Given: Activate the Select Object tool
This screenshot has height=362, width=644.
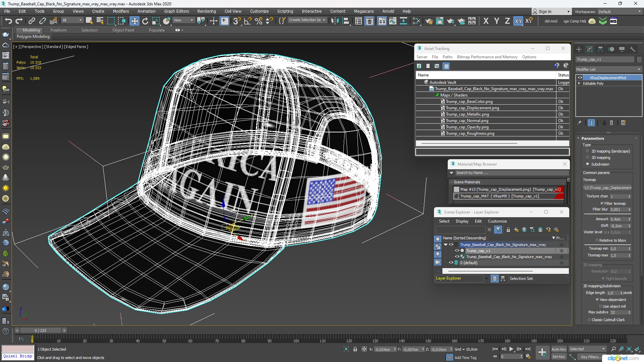Looking at the screenshot, I should pyautogui.click(x=89, y=21).
